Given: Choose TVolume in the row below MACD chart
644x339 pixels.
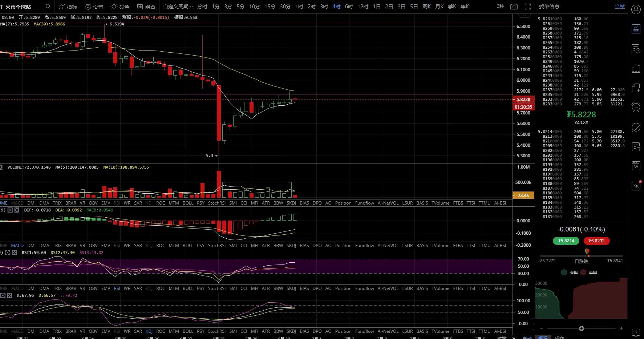Looking at the screenshot, I should point(441,246).
